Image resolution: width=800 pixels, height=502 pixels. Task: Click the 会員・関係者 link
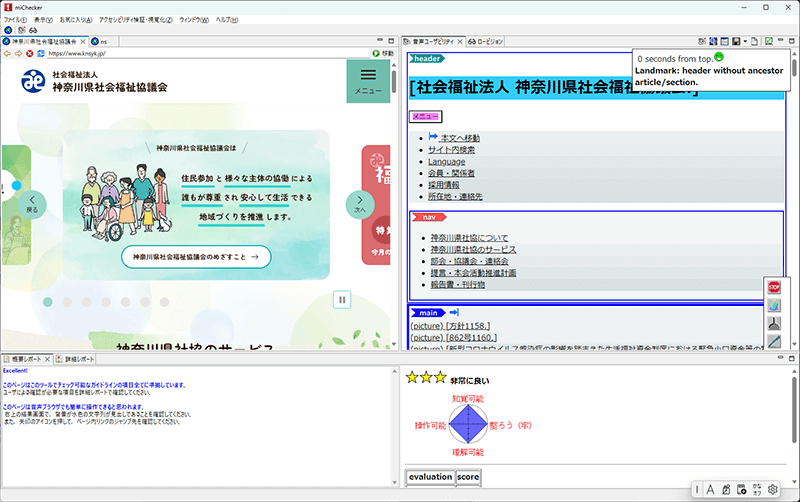point(452,173)
